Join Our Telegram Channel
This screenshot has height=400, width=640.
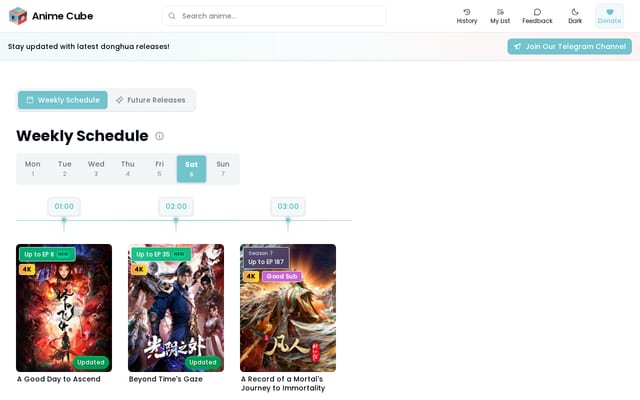click(x=569, y=47)
